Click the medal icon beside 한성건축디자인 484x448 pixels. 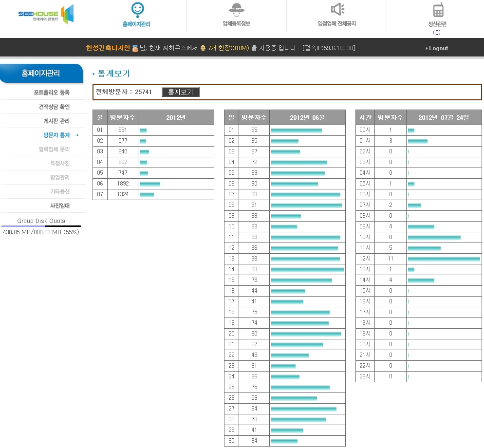(x=135, y=48)
